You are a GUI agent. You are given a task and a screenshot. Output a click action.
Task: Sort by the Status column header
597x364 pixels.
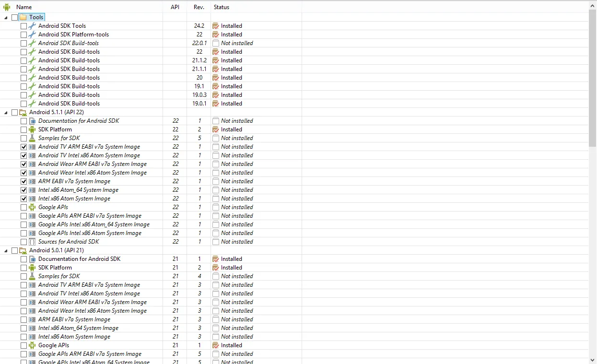[x=257, y=7]
